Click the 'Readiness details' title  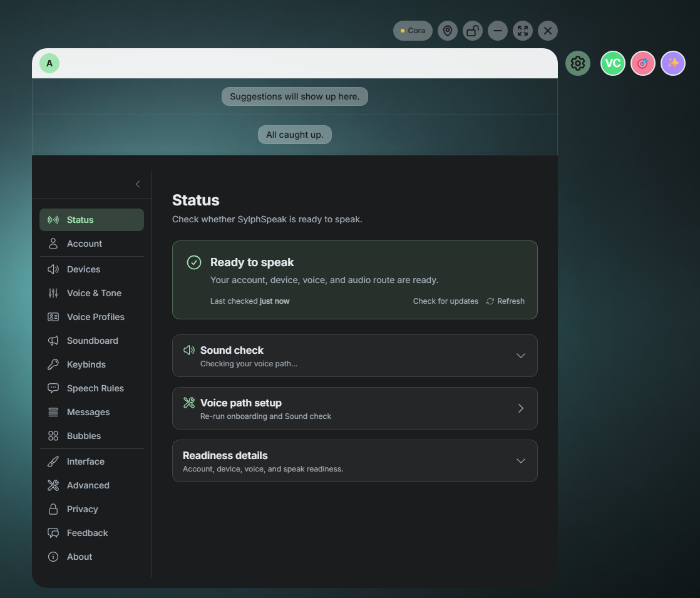(225, 455)
